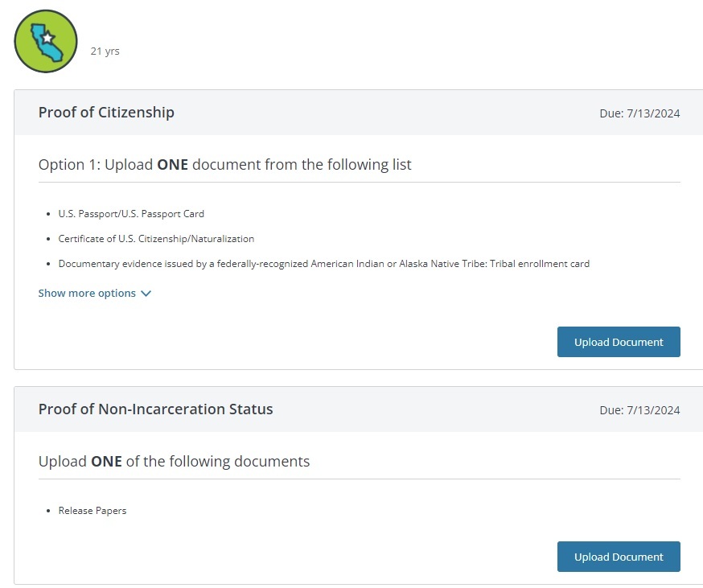Click the Release Papers list item

tap(92, 511)
